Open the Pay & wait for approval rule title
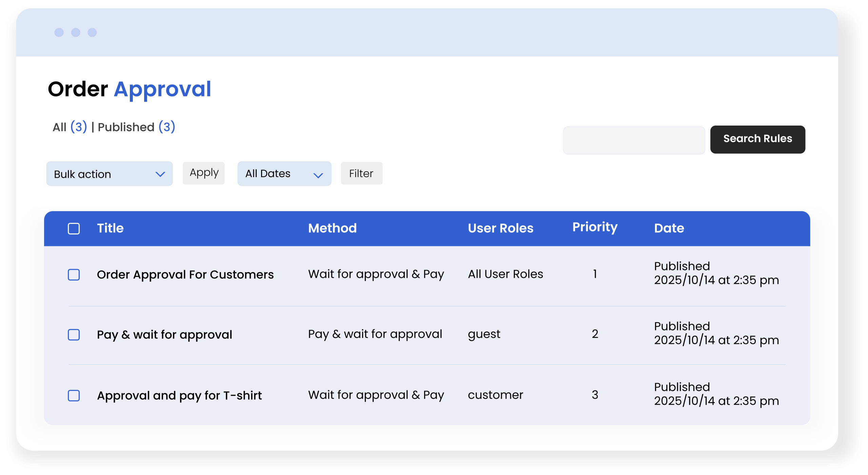 click(164, 335)
